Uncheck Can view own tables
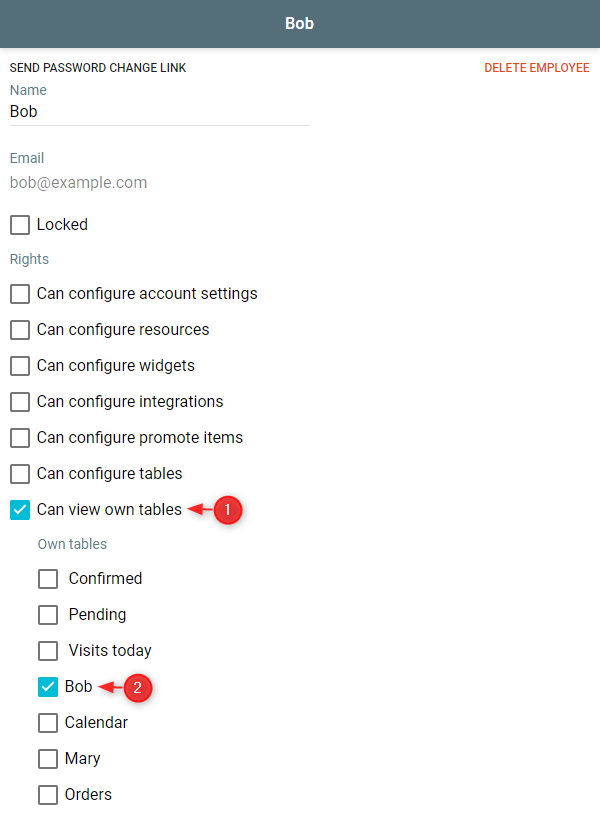600x816 pixels. tap(20, 510)
